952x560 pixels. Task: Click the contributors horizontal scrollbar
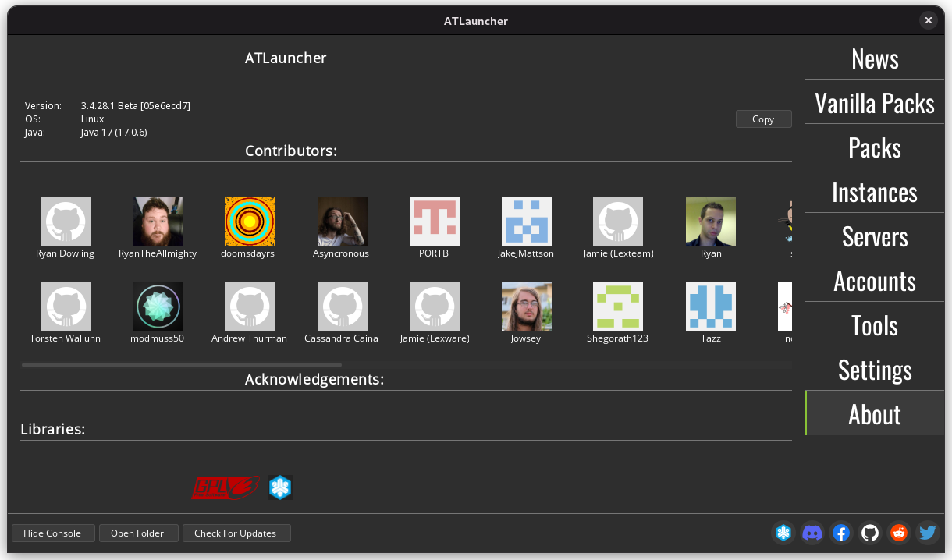182,364
